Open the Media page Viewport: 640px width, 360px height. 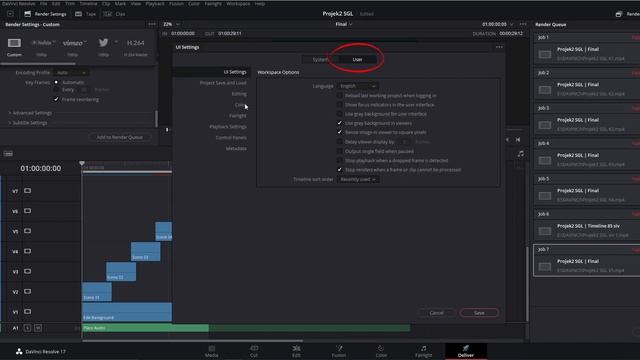pos(211,351)
